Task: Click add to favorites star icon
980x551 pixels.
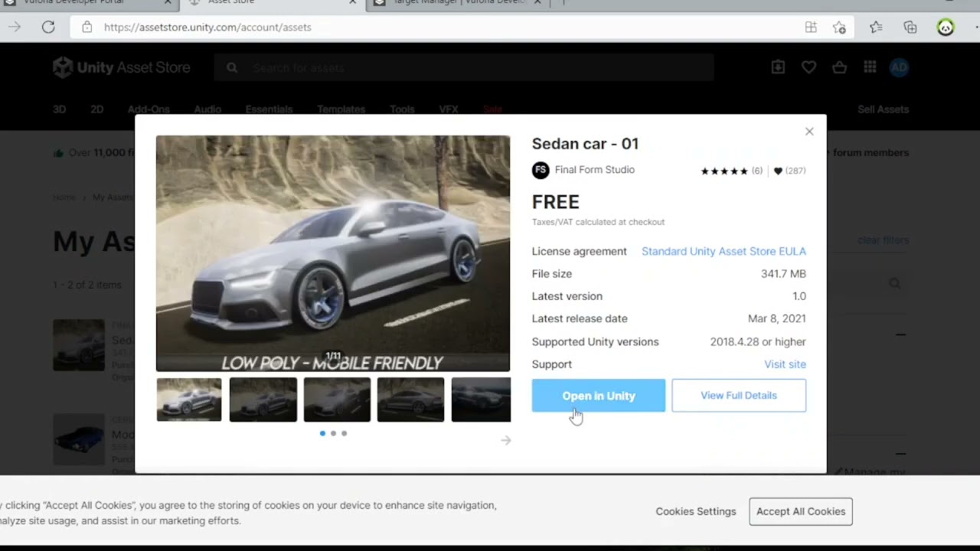Action: tap(839, 28)
